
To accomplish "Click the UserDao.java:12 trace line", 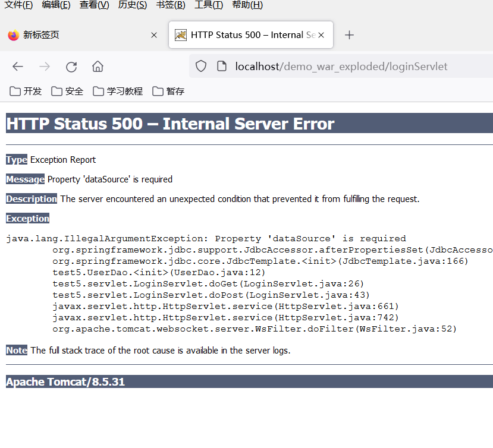I will click(159, 272).
